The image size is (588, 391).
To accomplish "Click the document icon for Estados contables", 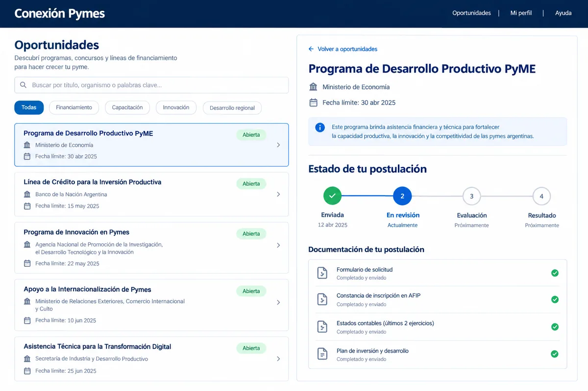I will (322, 327).
